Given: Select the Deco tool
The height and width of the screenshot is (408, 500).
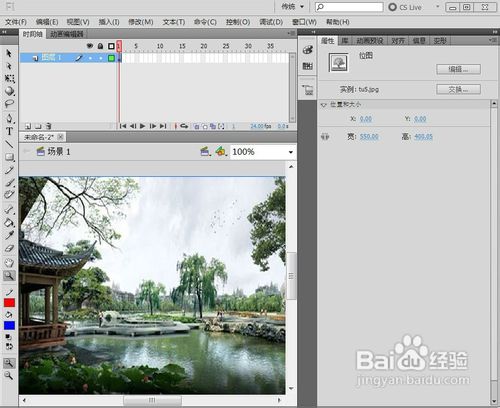Looking at the screenshot, I should pos(9,195).
